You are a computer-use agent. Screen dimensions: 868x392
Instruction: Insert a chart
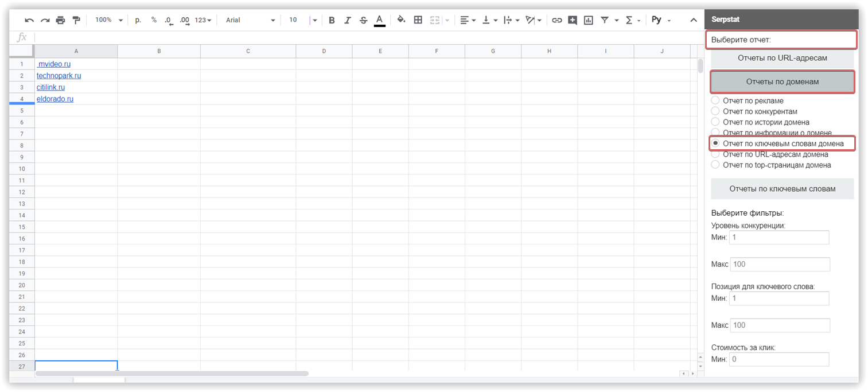[x=588, y=20]
